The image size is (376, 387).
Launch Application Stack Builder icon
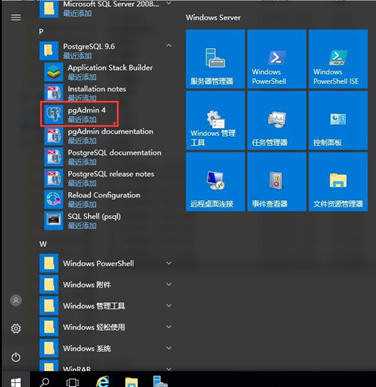(x=53, y=72)
